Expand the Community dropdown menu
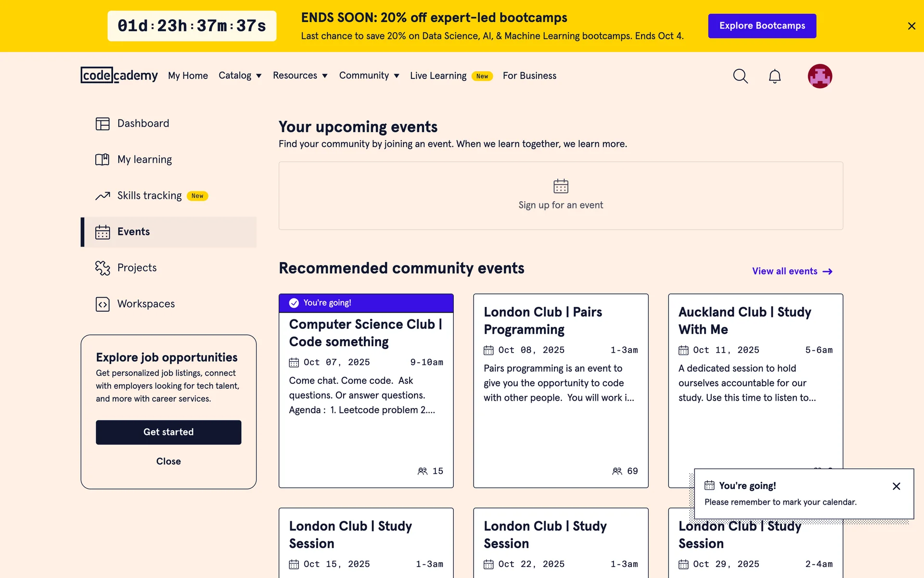 tap(369, 76)
